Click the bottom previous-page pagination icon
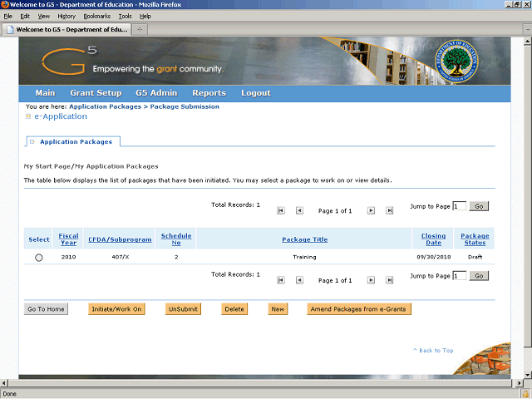532x399 pixels. (x=299, y=280)
